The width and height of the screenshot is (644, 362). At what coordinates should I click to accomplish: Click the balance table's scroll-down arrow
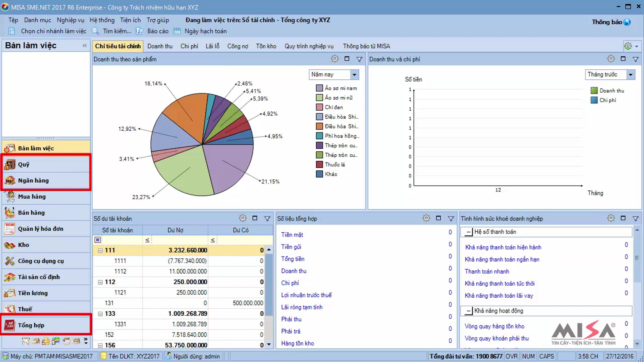point(269,345)
